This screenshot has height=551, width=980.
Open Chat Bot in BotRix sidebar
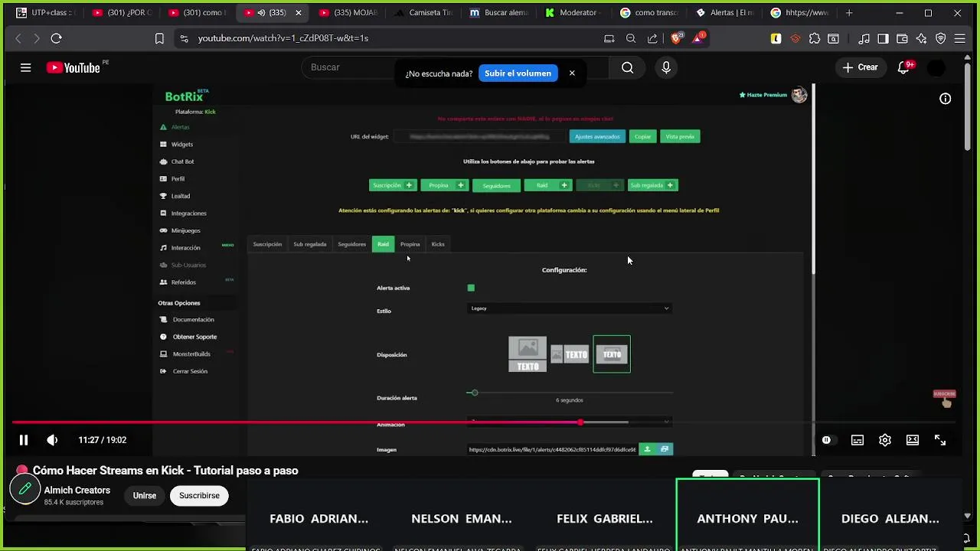(x=182, y=161)
